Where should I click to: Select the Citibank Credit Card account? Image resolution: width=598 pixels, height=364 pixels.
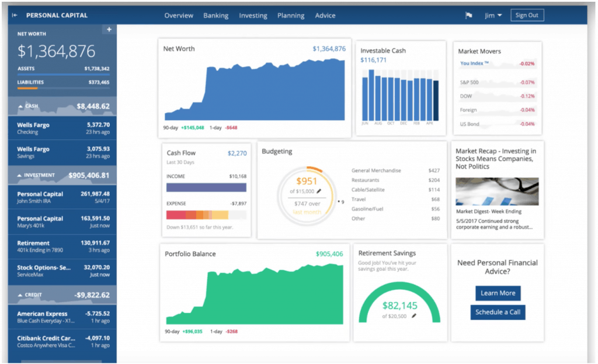click(62, 341)
